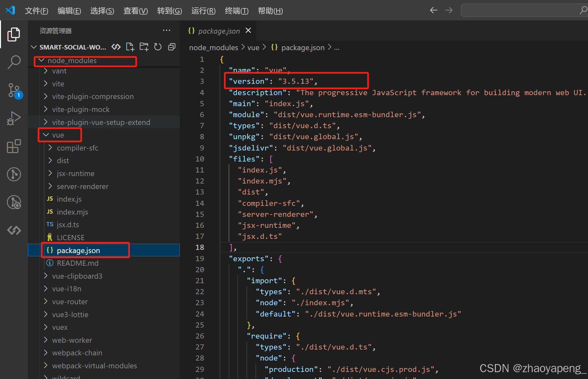The height and width of the screenshot is (379, 588).
Task: Open the Search view in activity bar
Action: pos(14,62)
